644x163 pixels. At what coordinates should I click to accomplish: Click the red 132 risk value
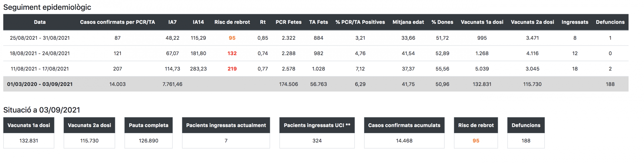(232, 53)
